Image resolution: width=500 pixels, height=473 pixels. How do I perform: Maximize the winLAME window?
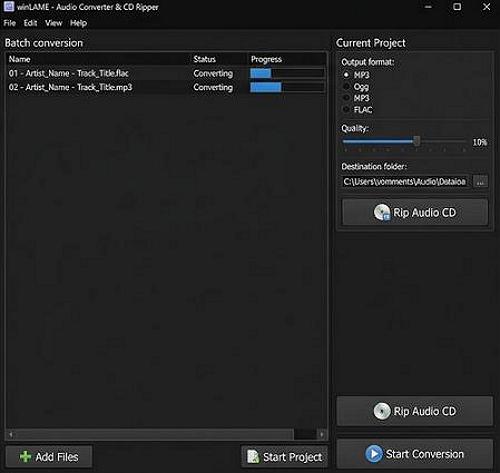(x=457, y=7)
